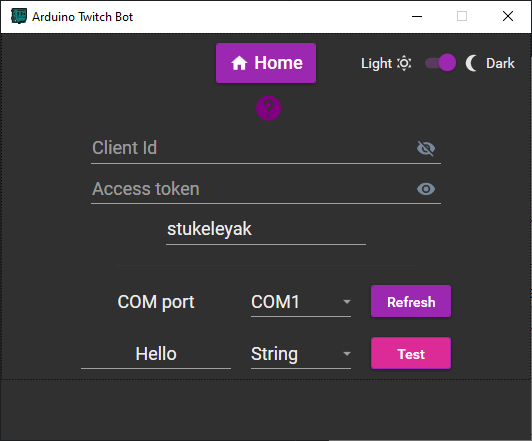
Task: Open the COM1 port dropdown
Action: (x=301, y=302)
